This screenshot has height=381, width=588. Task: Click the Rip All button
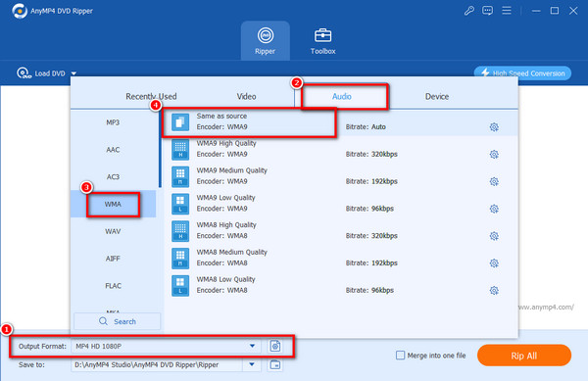tap(524, 356)
